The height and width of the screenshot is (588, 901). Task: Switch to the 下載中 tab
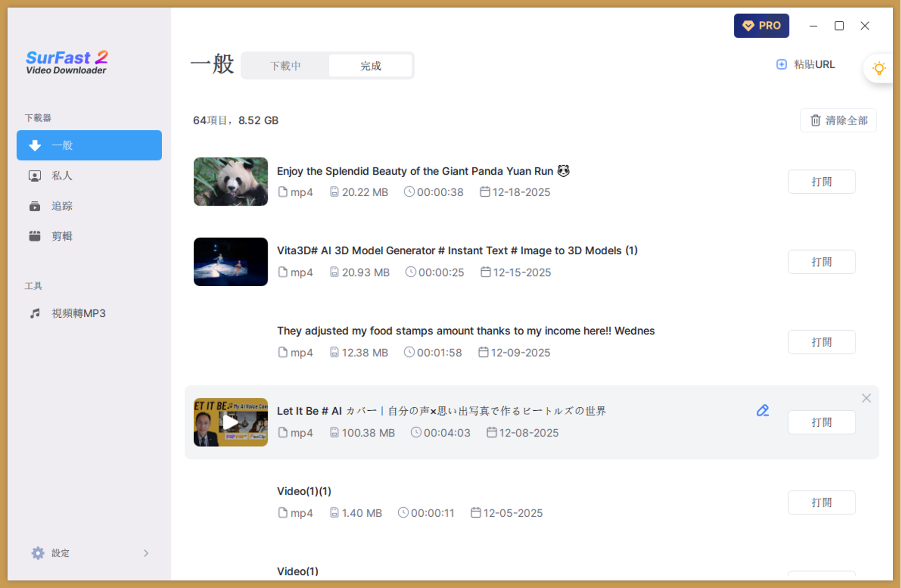point(285,66)
